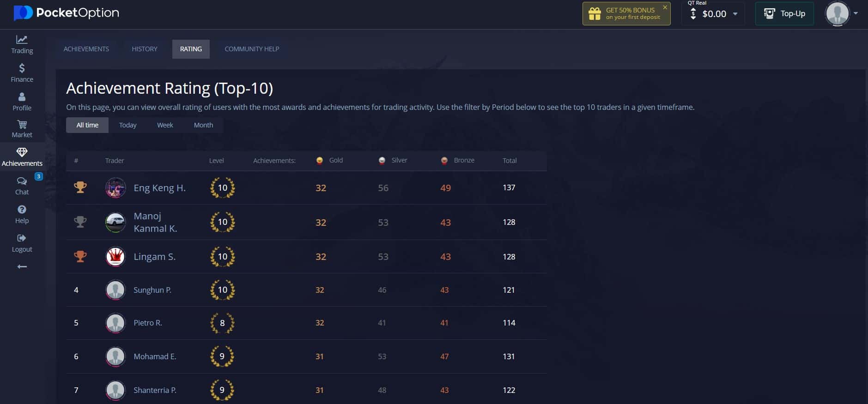868x404 pixels.
Task: Click level 10 badge for Lingam S.
Action: pyautogui.click(x=223, y=257)
